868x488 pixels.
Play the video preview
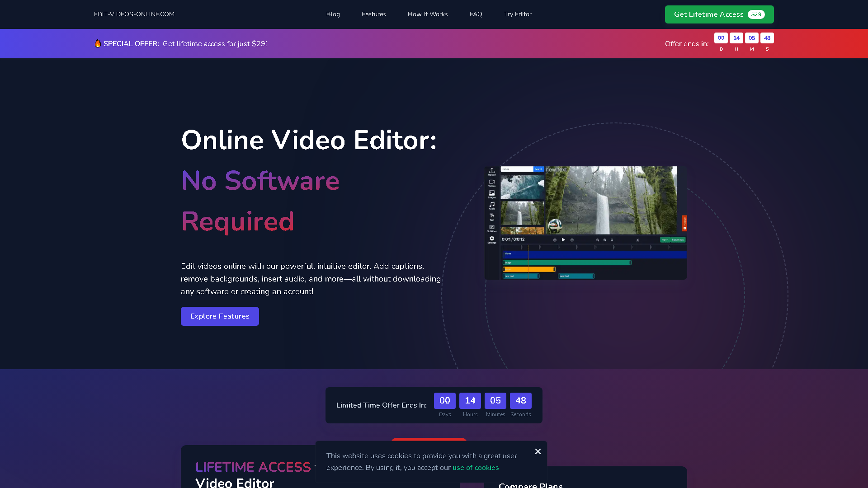563,240
